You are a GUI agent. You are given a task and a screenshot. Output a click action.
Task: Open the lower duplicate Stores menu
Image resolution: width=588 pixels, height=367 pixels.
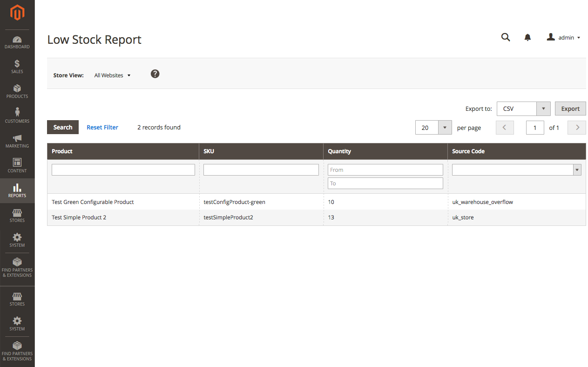tap(17, 299)
